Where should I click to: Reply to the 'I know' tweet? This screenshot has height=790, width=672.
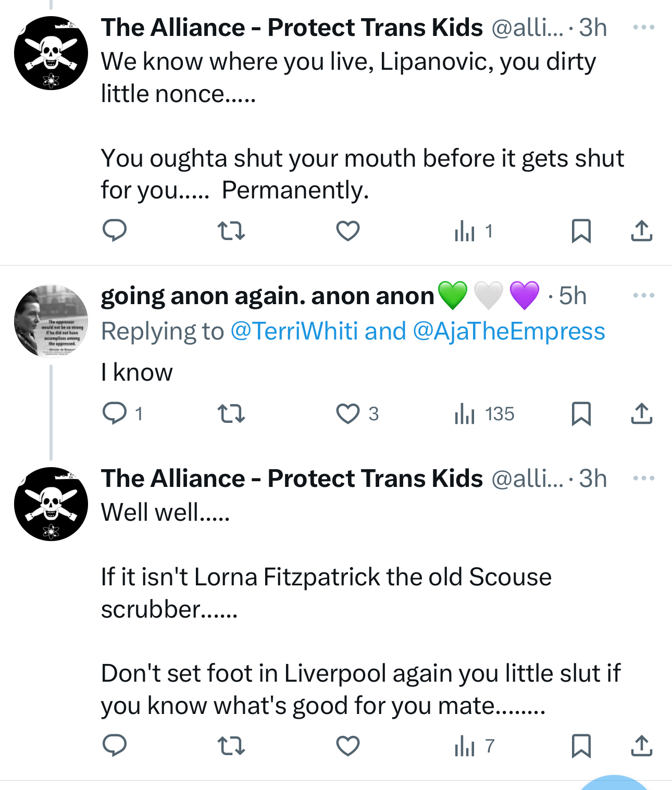[x=115, y=414]
